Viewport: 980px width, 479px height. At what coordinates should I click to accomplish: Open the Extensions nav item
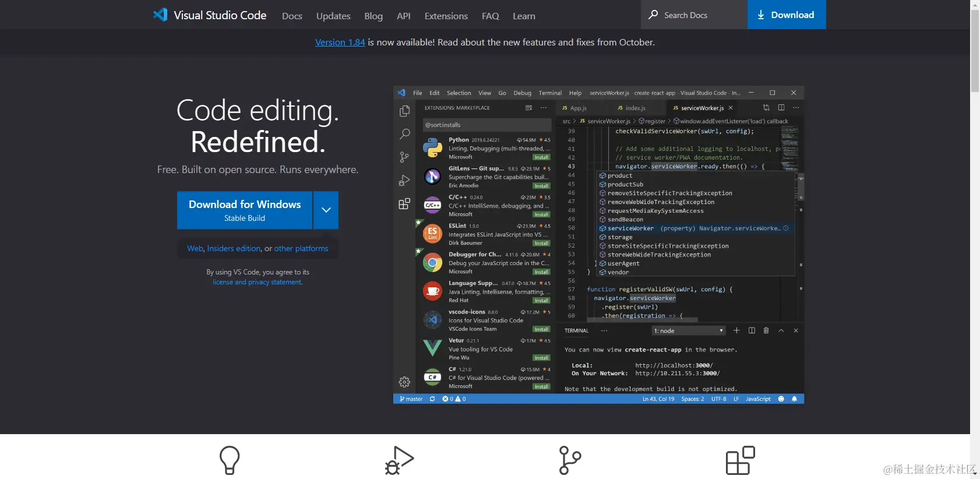(x=446, y=16)
